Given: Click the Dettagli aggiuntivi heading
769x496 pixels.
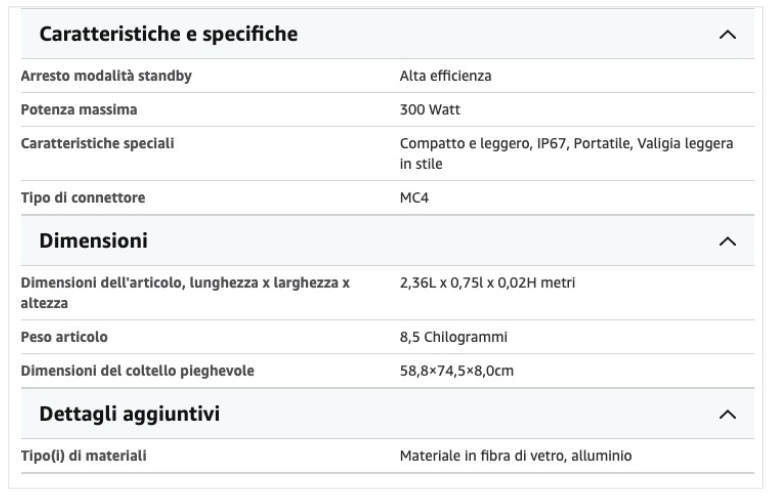Looking at the screenshot, I should point(129,414).
